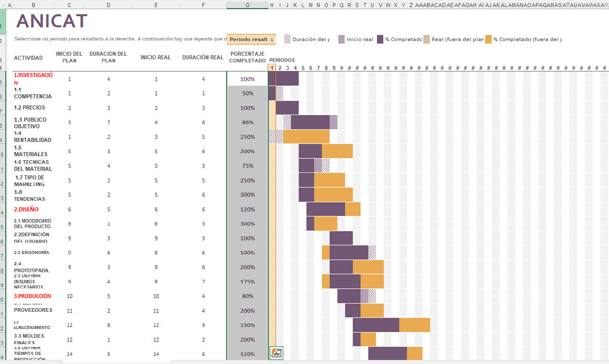Click the ANICAT title cell
The height and width of the screenshot is (364, 609).
[x=51, y=22]
